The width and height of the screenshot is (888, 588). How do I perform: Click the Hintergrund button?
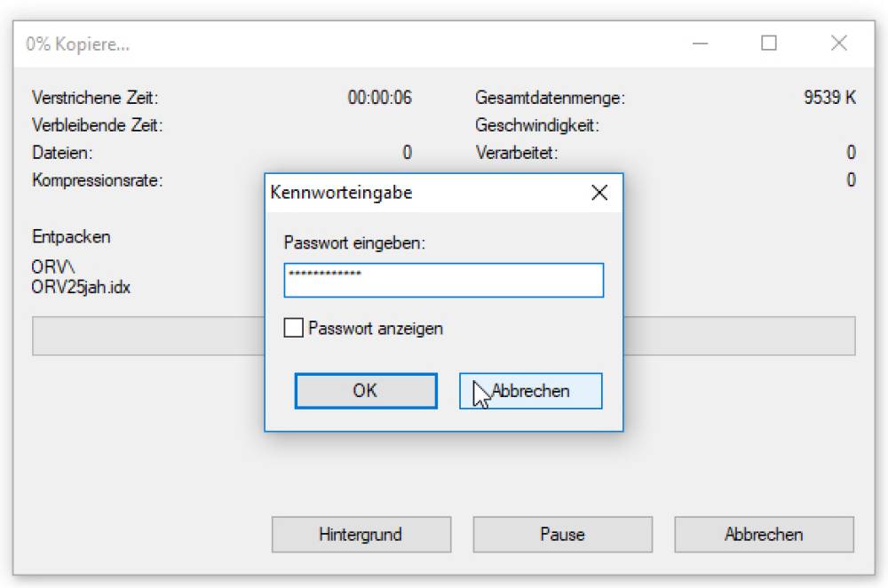361,535
